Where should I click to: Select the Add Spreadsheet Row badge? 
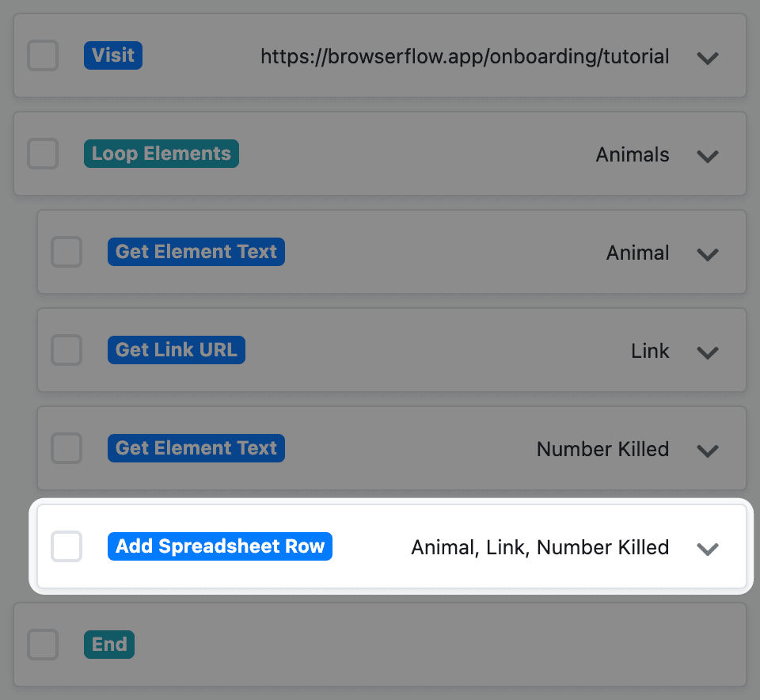click(219, 546)
